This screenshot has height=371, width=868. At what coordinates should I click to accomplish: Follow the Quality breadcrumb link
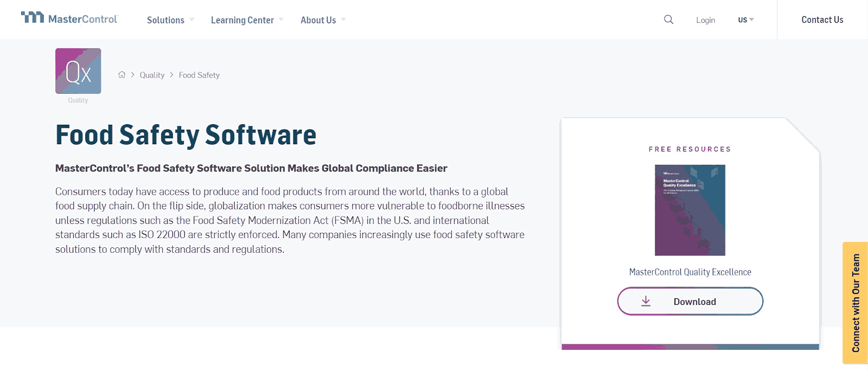pyautogui.click(x=152, y=75)
